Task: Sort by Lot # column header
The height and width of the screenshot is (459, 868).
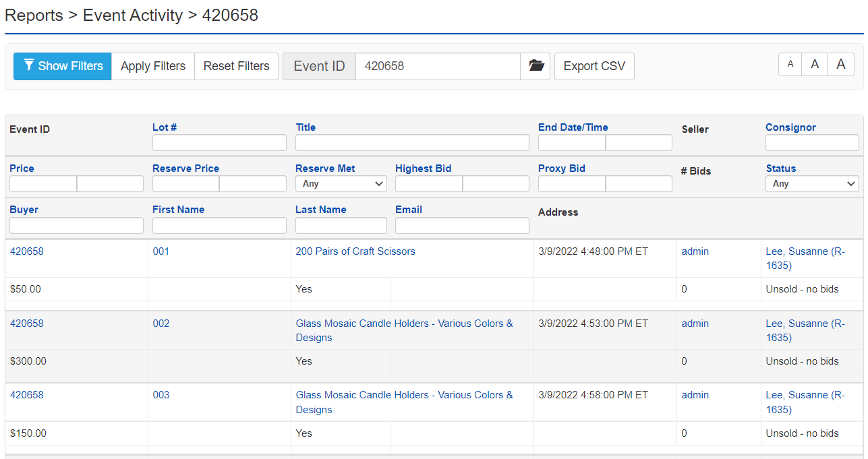Action: pos(165,127)
